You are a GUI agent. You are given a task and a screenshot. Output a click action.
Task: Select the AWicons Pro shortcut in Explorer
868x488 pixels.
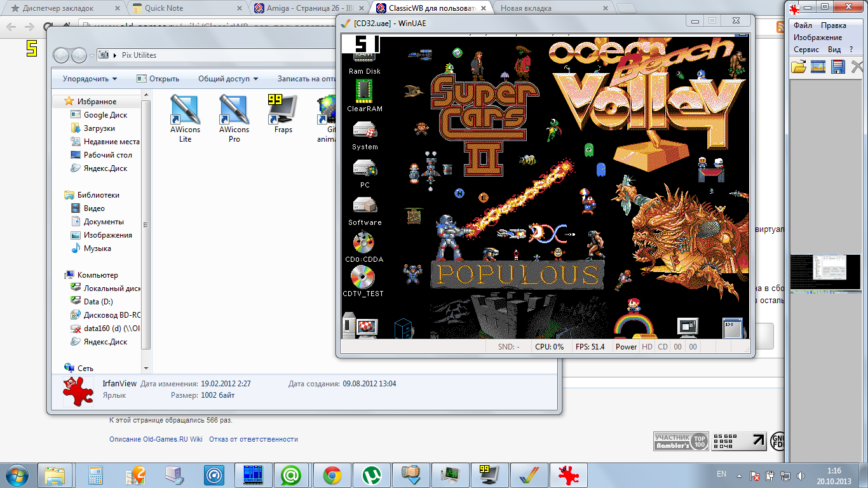[x=234, y=118]
